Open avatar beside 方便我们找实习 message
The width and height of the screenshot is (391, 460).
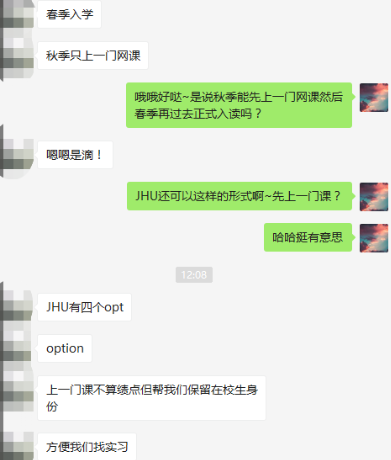[17, 446]
